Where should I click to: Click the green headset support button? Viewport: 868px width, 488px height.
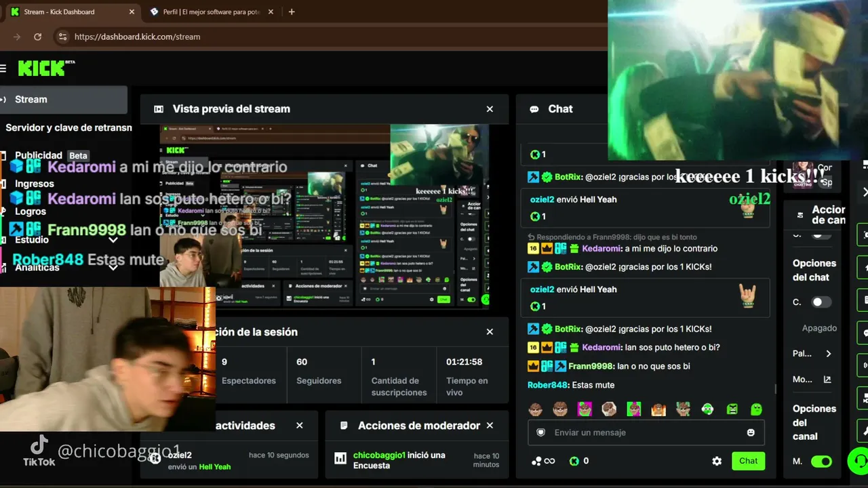[x=859, y=462]
